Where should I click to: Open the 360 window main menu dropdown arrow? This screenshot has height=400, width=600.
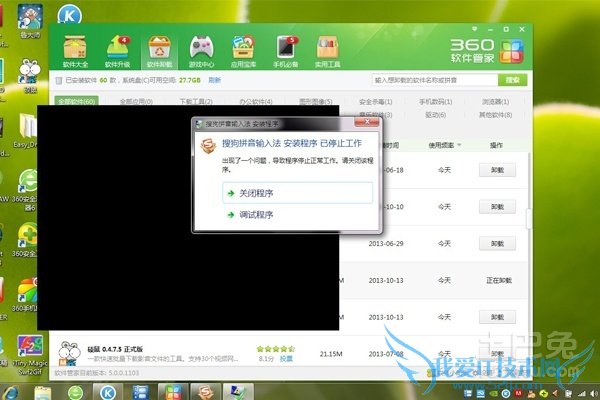pyautogui.click(x=474, y=29)
